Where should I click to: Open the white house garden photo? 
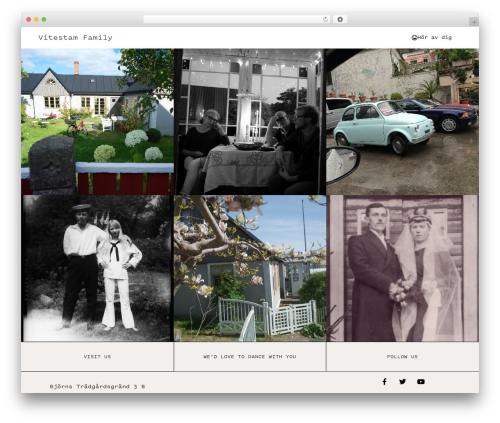[97, 122]
